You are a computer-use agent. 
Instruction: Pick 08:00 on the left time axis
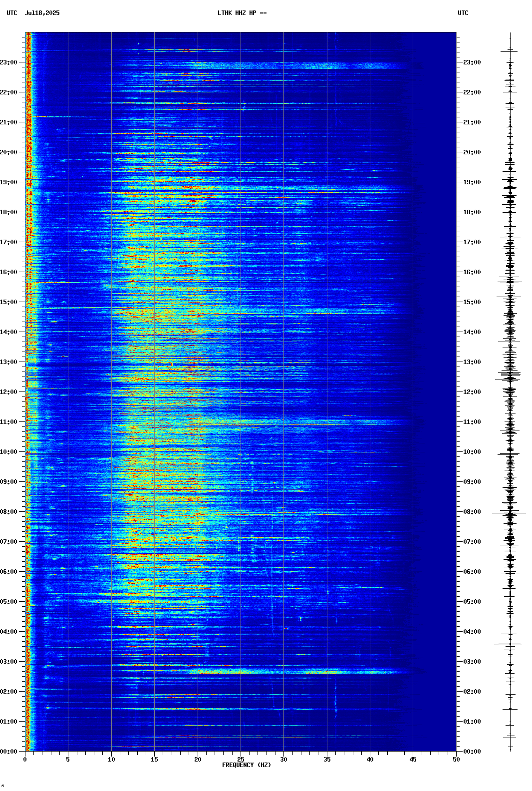[8, 512]
